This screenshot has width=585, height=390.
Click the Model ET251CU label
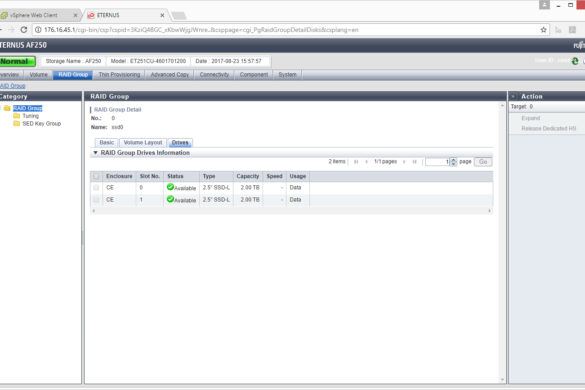(148, 61)
